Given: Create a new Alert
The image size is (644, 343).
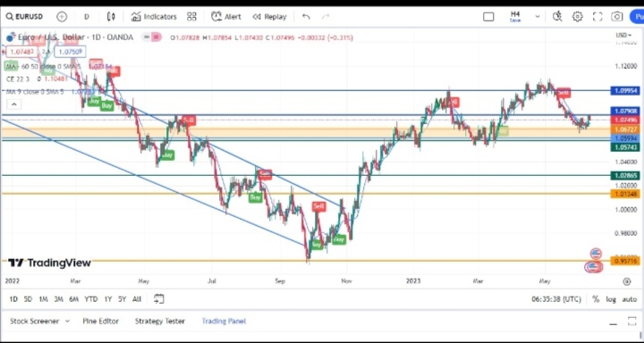Looking at the screenshot, I should (x=226, y=17).
